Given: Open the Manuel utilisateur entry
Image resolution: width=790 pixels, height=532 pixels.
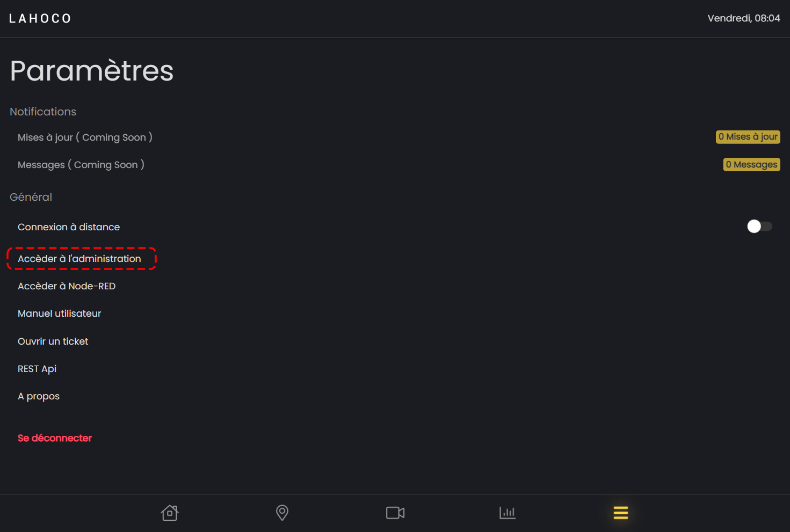Looking at the screenshot, I should click(x=60, y=314).
